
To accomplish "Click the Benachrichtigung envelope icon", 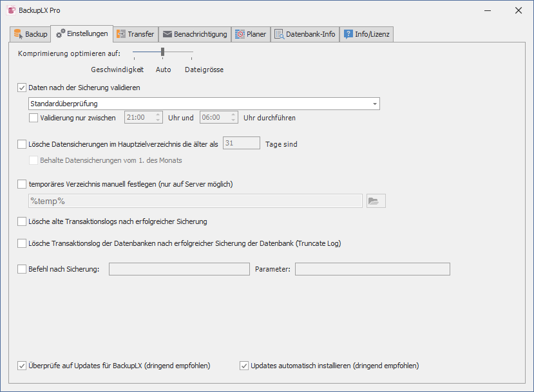I will coord(167,34).
